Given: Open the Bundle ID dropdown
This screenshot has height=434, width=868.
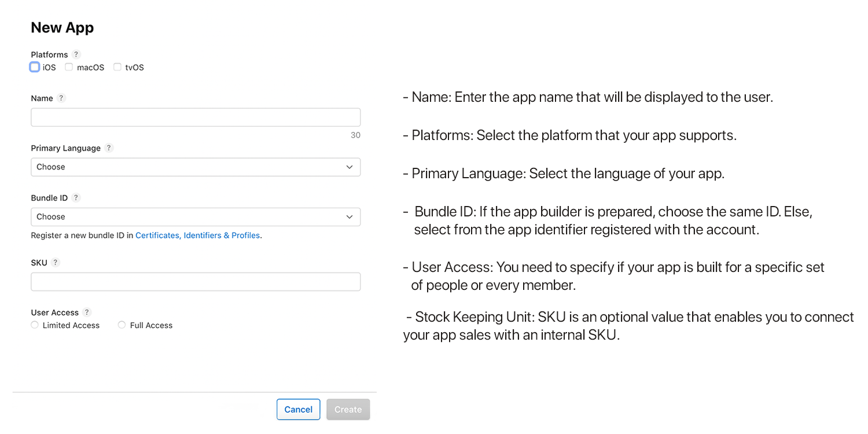Looking at the screenshot, I should tap(196, 217).
